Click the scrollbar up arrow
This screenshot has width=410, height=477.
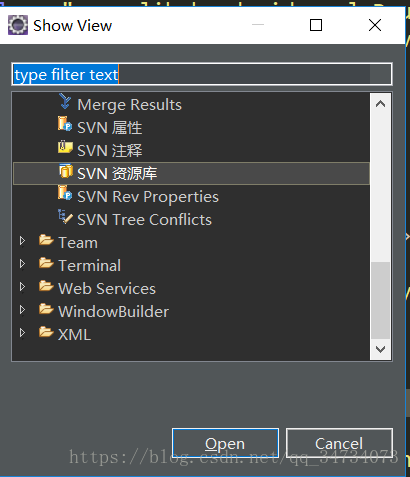380,104
